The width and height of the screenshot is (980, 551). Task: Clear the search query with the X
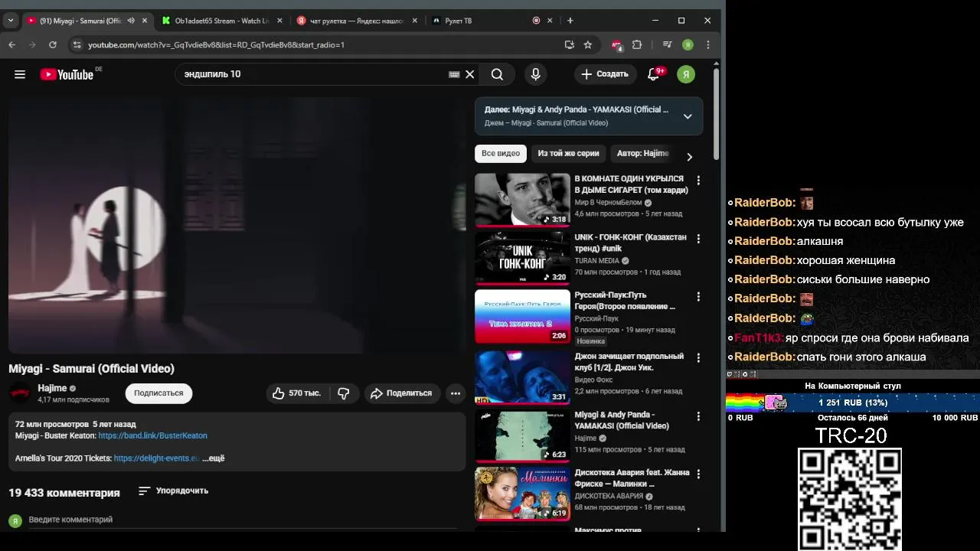coord(470,74)
